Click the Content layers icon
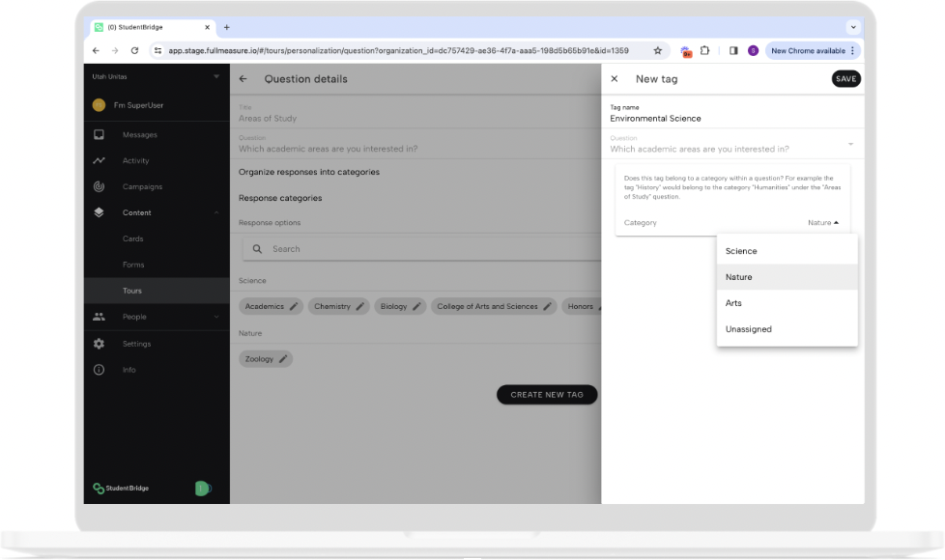Viewport: 945px width, 560px height. pos(99,212)
